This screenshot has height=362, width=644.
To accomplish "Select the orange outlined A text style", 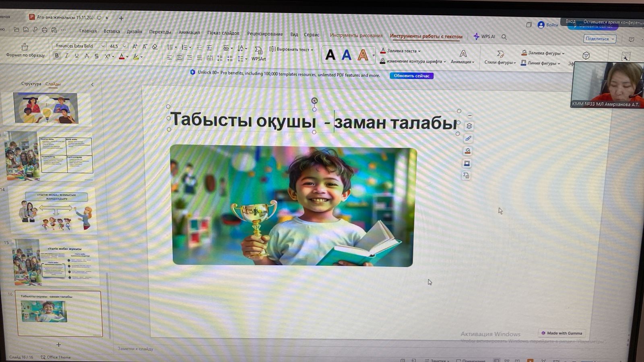I will click(363, 55).
